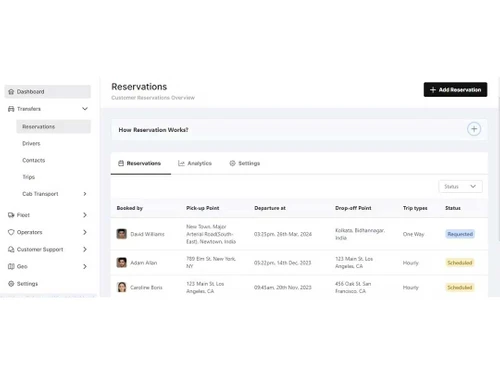Expand the Cab Transport submenu chevron
This screenshot has height=375, width=500.
click(85, 194)
